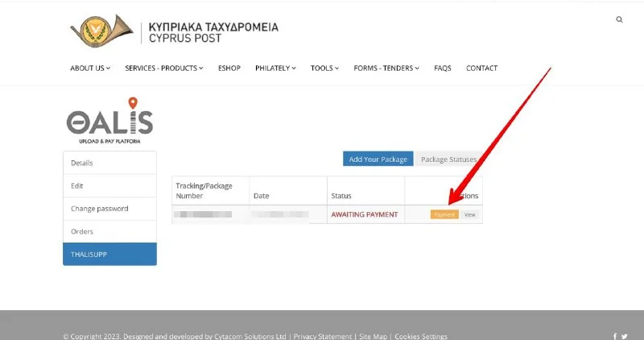Open the FAQs page
The height and width of the screenshot is (340, 644).
[x=442, y=68]
